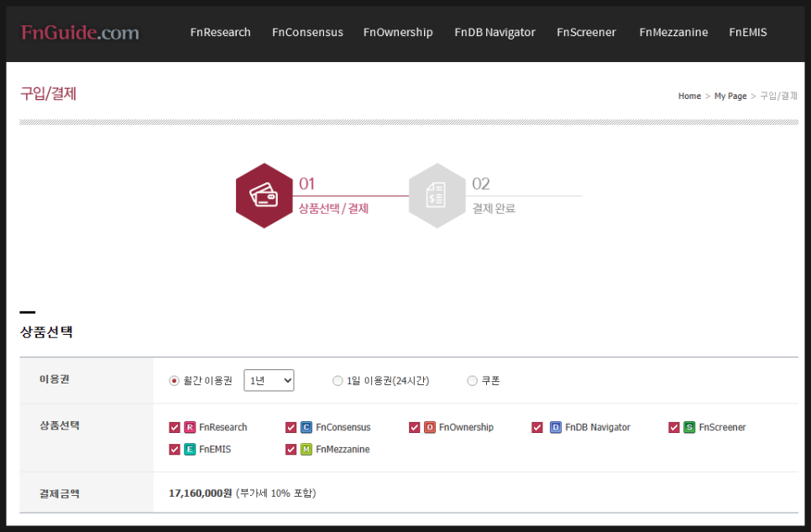This screenshot has height=532, width=811.
Task: Uncheck the FnEMIS product checkbox
Action: click(175, 449)
